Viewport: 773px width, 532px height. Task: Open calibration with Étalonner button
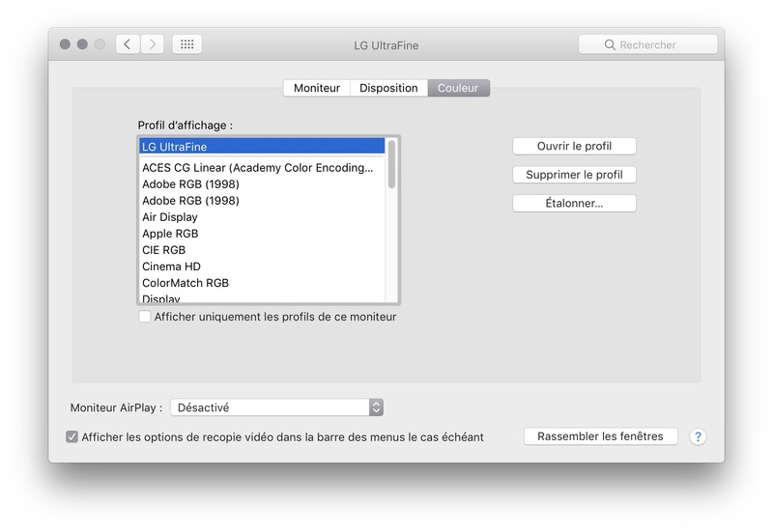click(574, 203)
